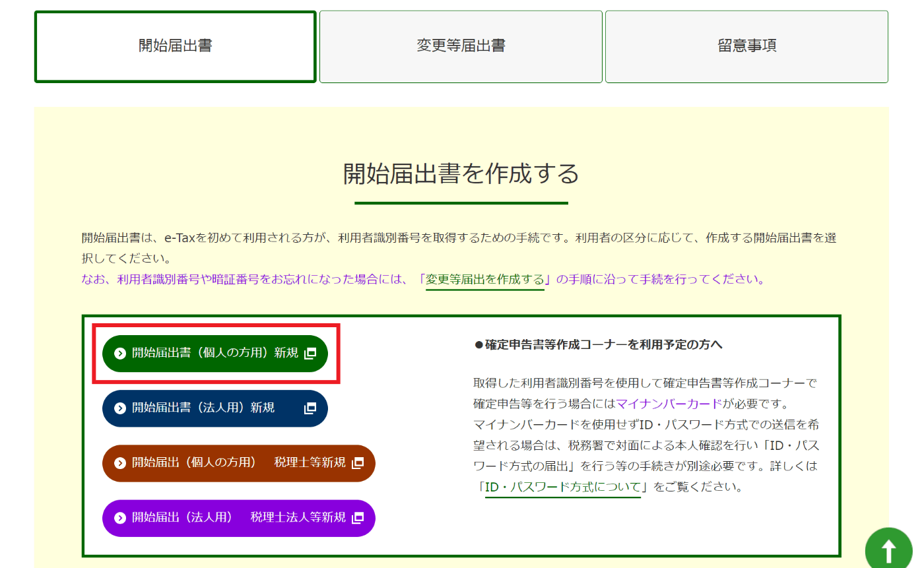924x568 pixels.
Task: Click 開始届出書（法人用）新規 navy button
Action: [215, 408]
